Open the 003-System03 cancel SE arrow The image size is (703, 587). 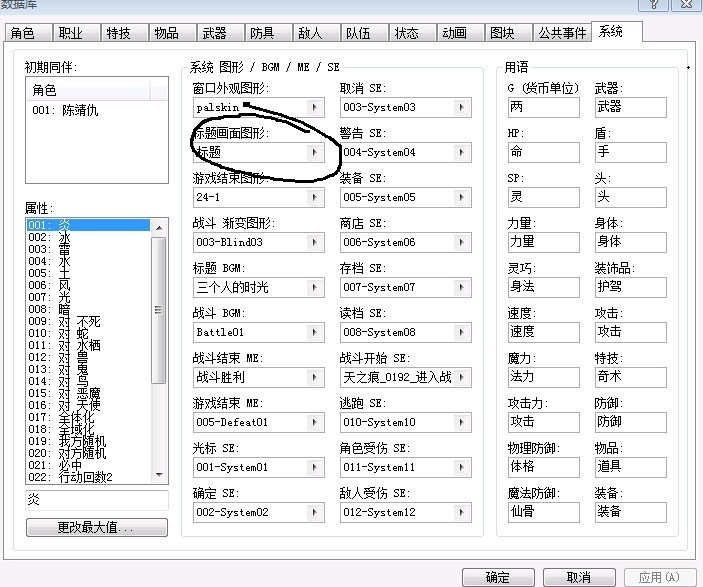(x=461, y=108)
